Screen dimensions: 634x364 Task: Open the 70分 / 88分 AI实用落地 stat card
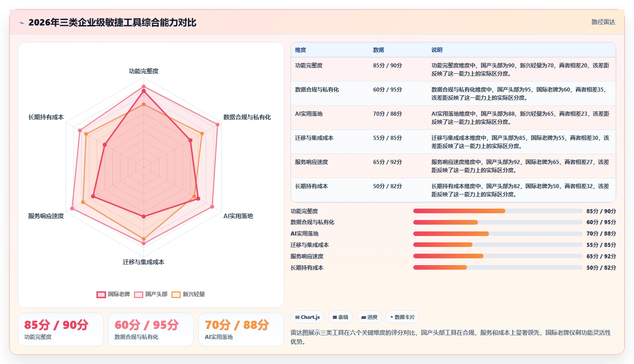coord(241,329)
